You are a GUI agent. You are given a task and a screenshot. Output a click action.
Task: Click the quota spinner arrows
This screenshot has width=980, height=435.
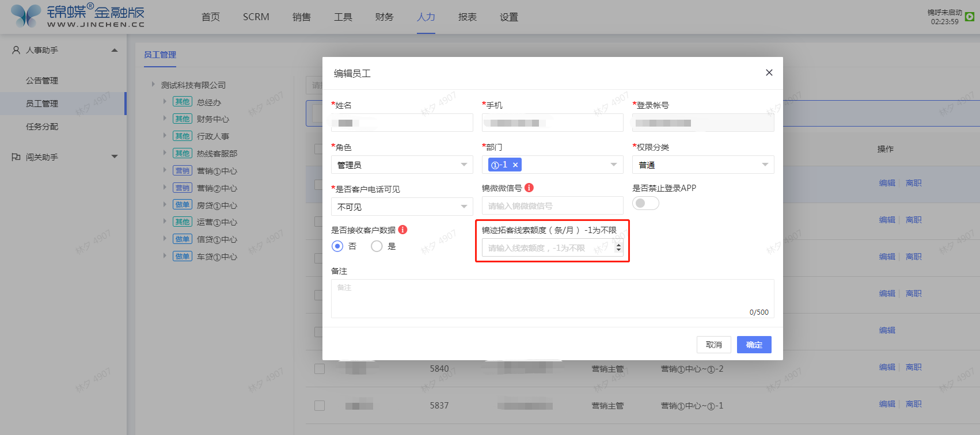(x=619, y=248)
